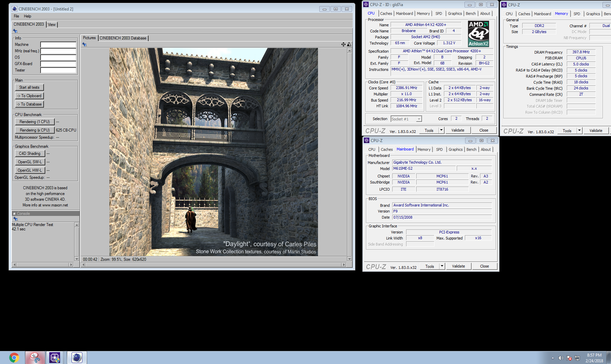Expand Tools dropdown arrow in Mainboard CPU-Z window

[x=442, y=266]
